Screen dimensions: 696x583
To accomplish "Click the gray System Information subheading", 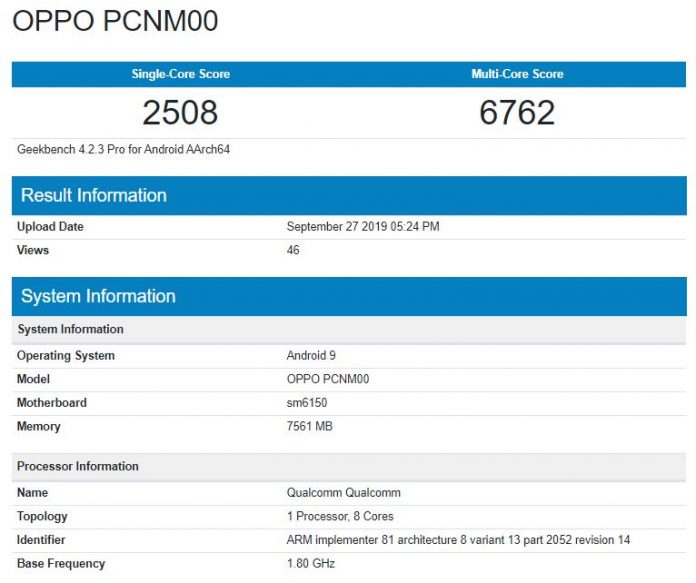I will coord(70,329).
